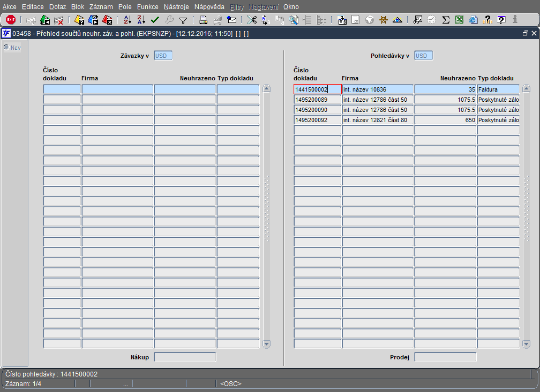Click the printer icon
Screen dimensions: 540x392
coord(203,20)
